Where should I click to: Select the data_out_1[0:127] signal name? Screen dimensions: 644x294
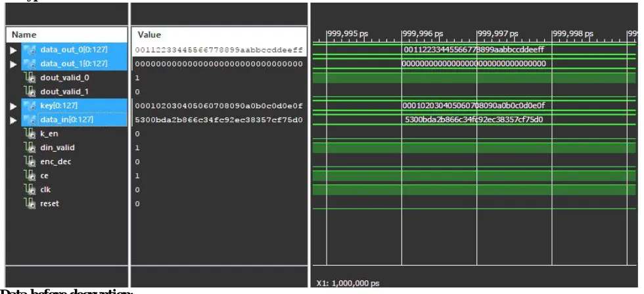click(x=74, y=64)
